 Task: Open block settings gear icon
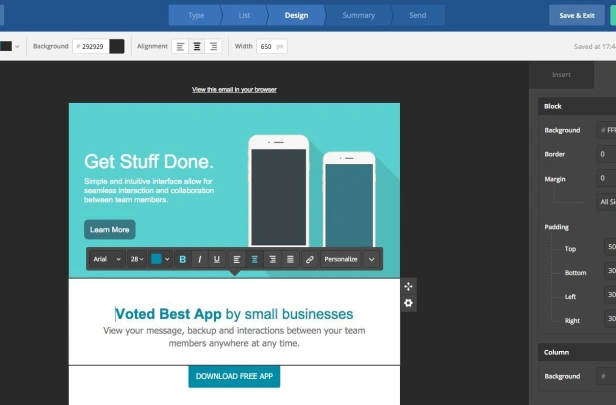tap(409, 303)
